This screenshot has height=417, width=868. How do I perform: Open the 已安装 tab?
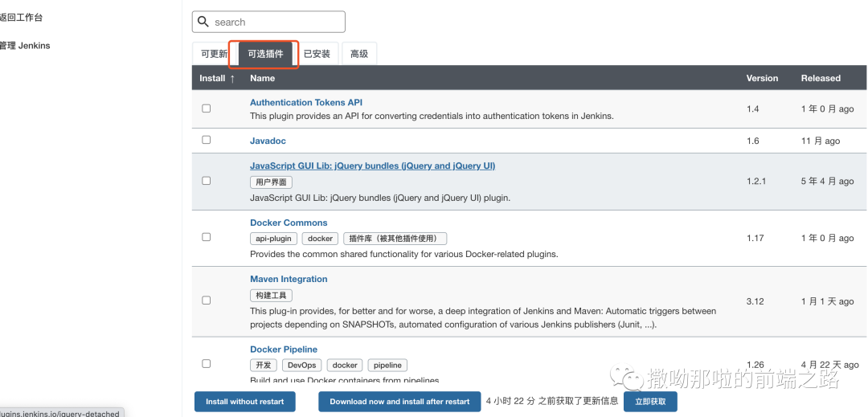pos(317,54)
